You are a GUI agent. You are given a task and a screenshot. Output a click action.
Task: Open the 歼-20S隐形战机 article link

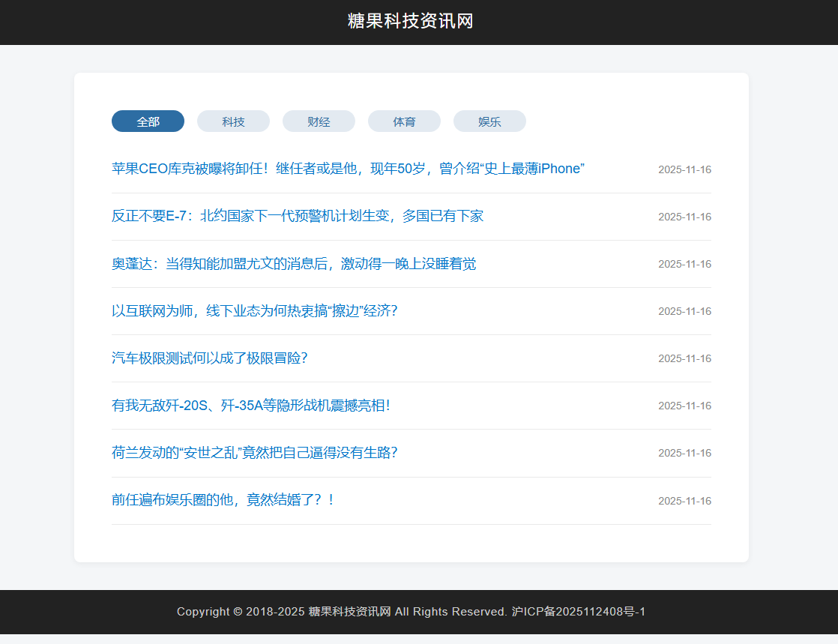click(253, 406)
